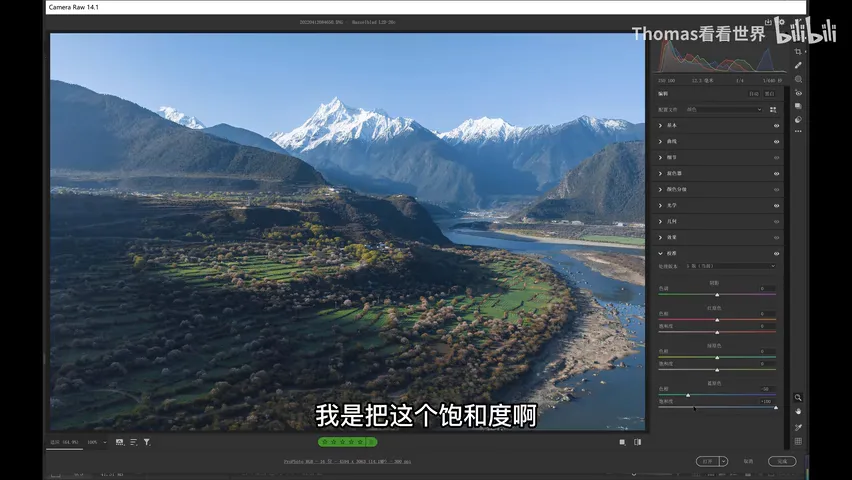Click the blue primary 色相 hue slider handle
This screenshot has height=480, width=852.
[x=688, y=395]
